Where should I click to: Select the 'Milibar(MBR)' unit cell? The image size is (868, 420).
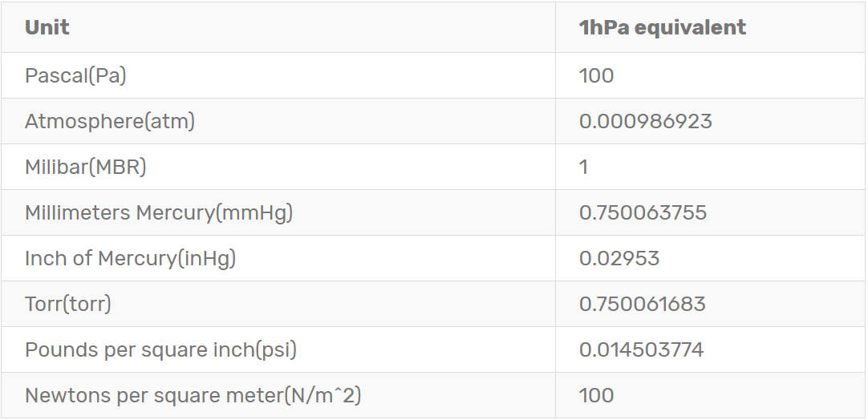86,168
